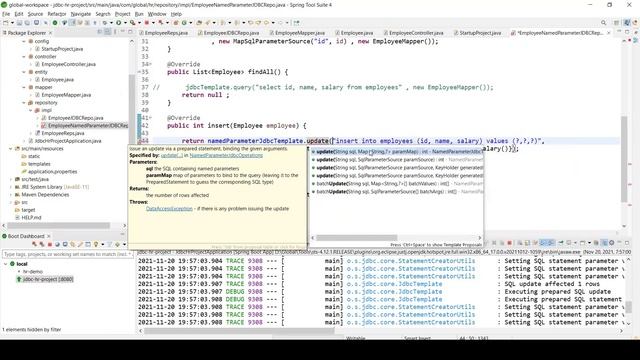Open the Refactor menu

57,14
